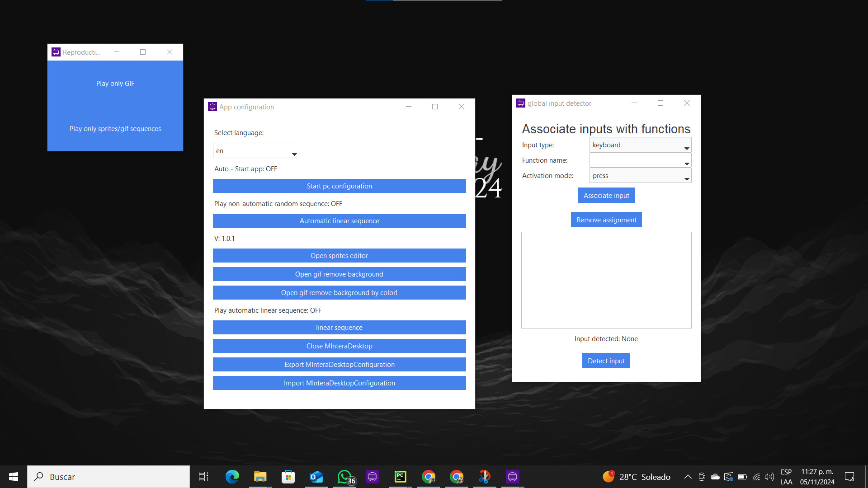Click the Buscar search field
868x488 pixels.
click(x=108, y=476)
